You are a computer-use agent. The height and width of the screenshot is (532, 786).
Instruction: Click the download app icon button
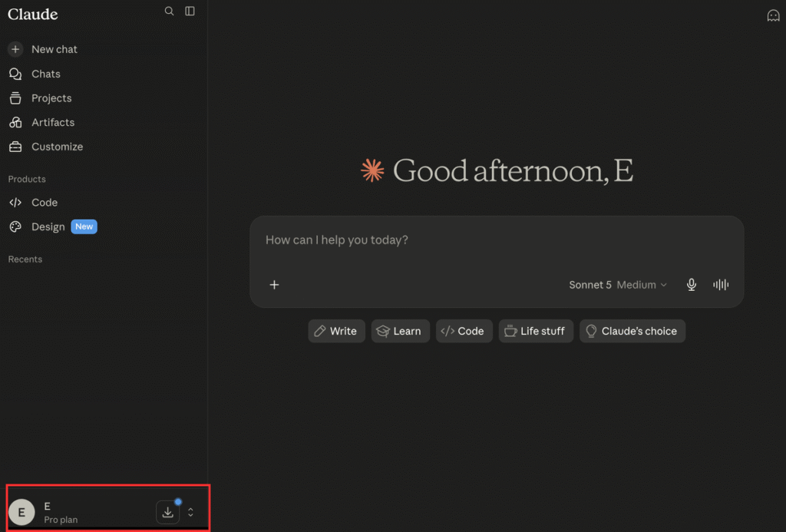168,512
